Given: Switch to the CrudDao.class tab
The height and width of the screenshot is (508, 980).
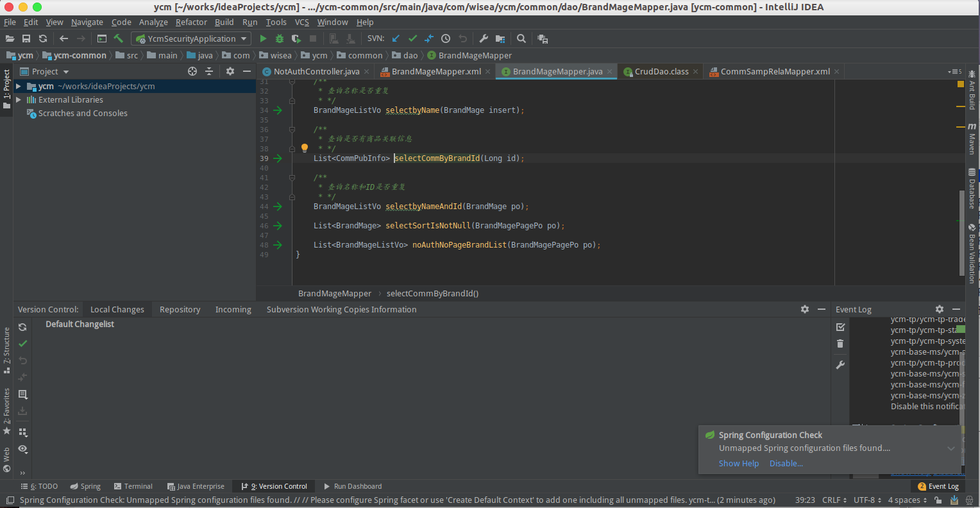Looking at the screenshot, I should point(661,71).
